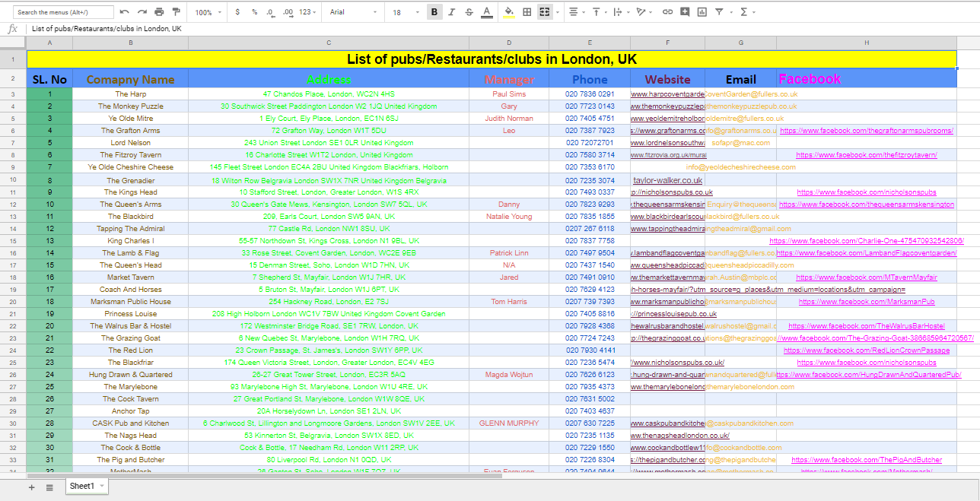This screenshot has height=501, width=980.
Task: Insert a comment using the comment icon
Action: pyautogui.click(x=686, y=11)
